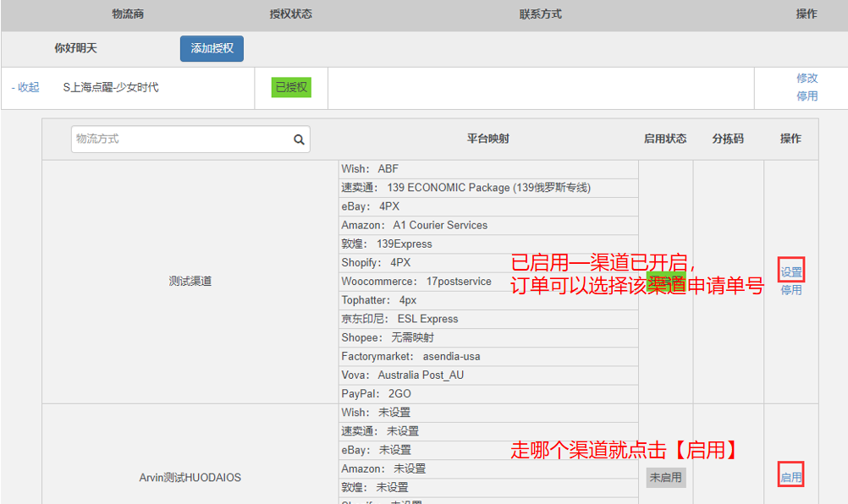Select the supplier name S上海点醒-少女时代
The width and height of the screenshot is (848, 504).
(x=111, y=87)
